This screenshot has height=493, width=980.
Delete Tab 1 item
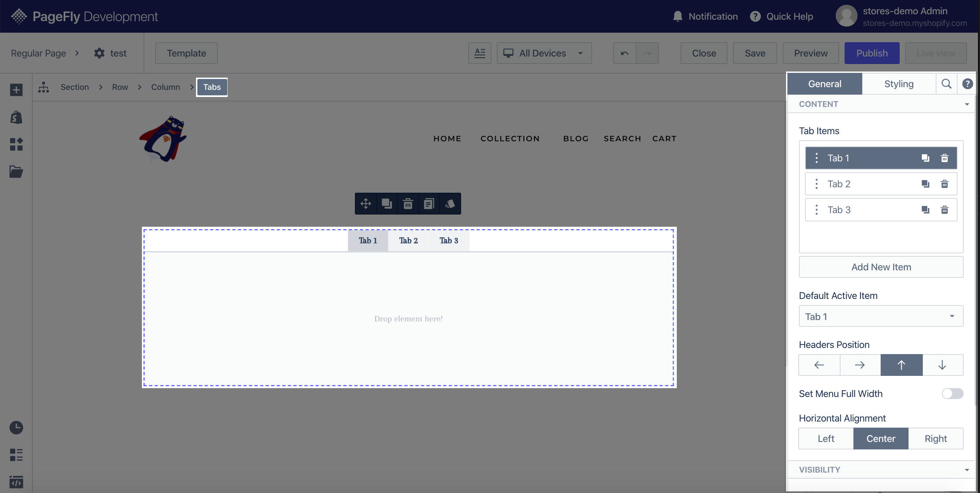pos(945,158)
